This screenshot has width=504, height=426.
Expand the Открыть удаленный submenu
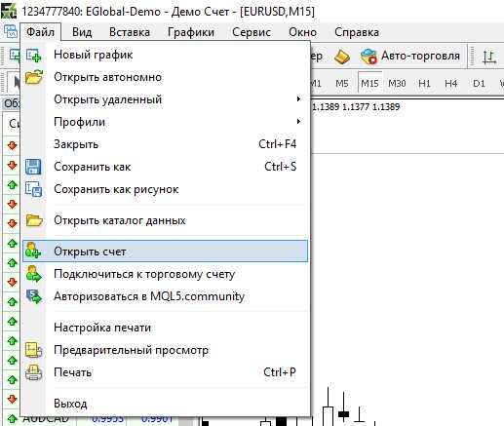165,99
